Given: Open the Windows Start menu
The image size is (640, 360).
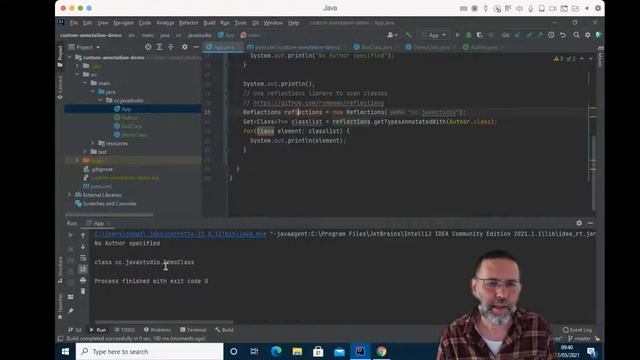Looking at the screenshot, I should (65, 351).
